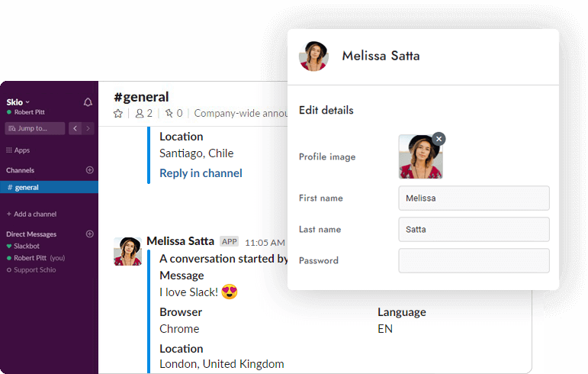This screenshot has height=374, width=588.
Task: View the channel members count
Action: point(143,113)
